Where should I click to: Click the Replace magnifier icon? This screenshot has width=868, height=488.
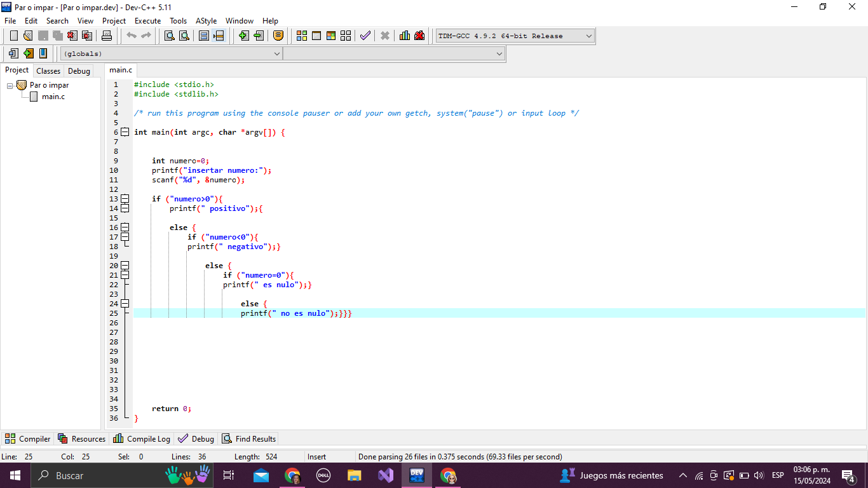coord(184,36)
